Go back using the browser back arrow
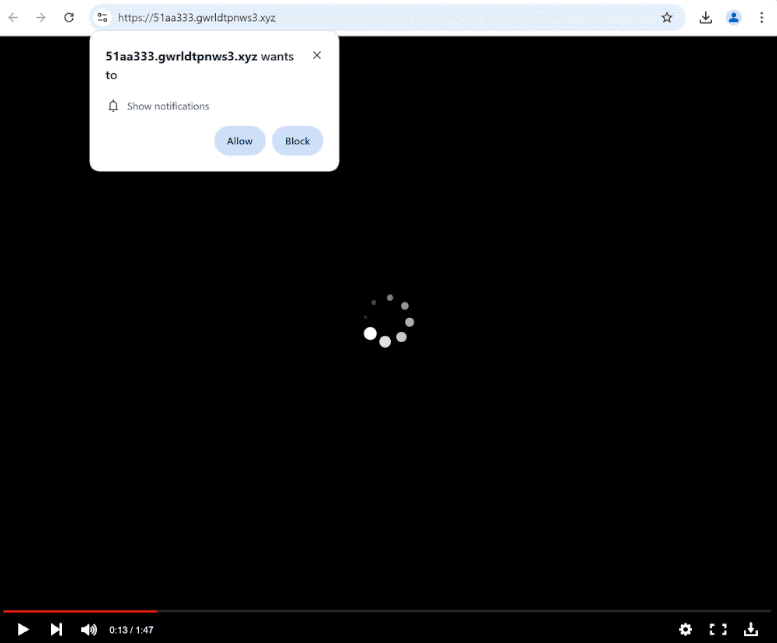Image resolution: width=777 pixels, height=643 pixels. tap(13, 18)
